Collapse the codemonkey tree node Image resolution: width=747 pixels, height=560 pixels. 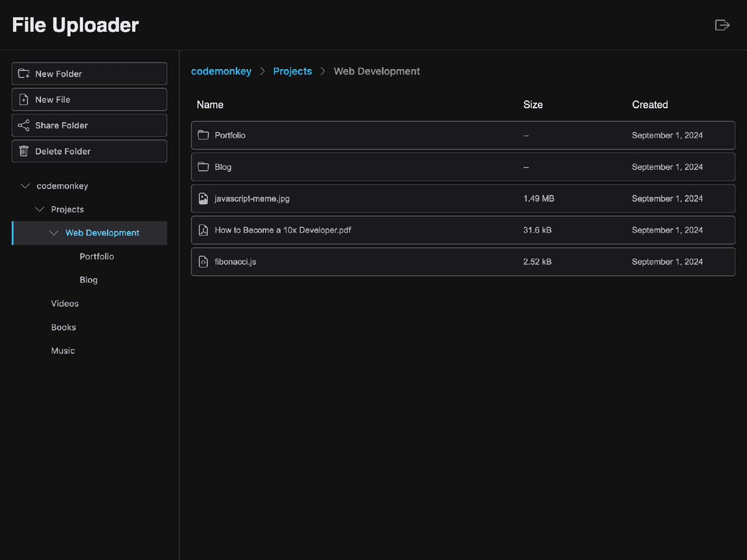pos(25,185)
